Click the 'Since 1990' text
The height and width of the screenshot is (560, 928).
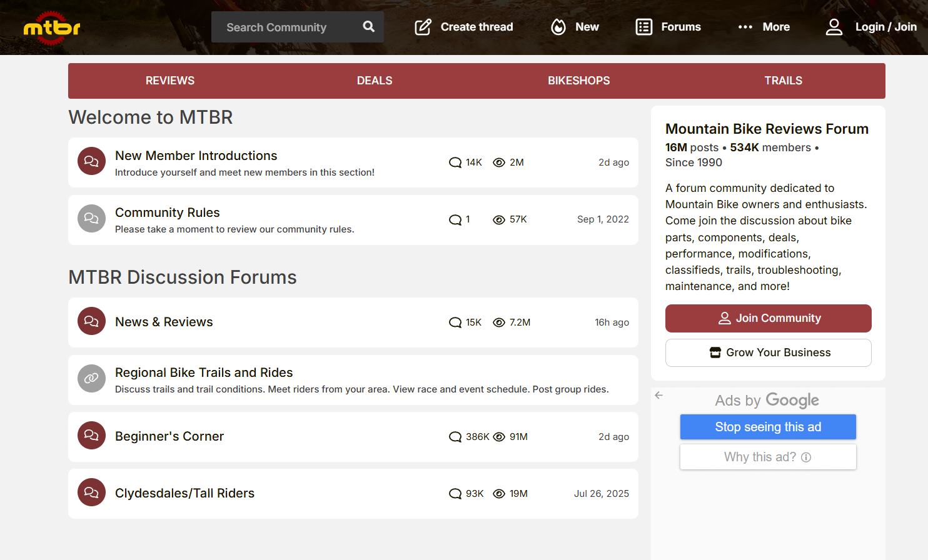pyautogui.click(x=693, y=162)
